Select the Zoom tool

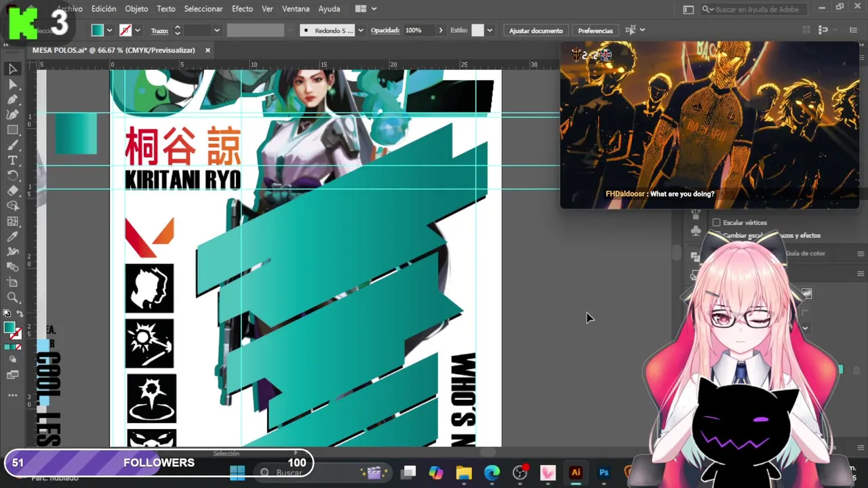click(x=12, y=298)
